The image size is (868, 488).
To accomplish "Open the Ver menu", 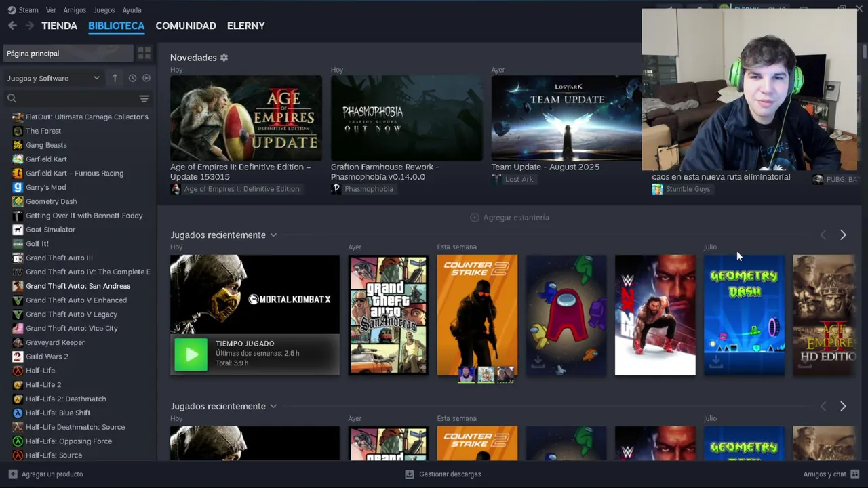I will click(x=52, y=10).
